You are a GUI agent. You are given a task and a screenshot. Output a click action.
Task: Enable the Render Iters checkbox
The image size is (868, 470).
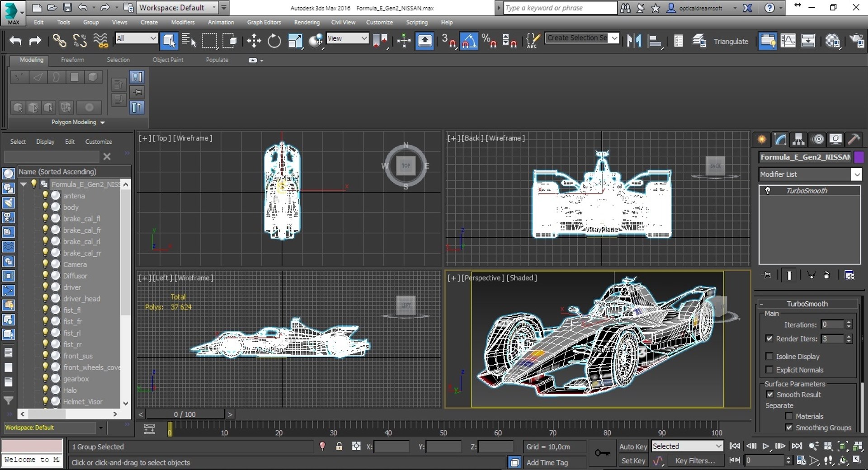(769, 338)
